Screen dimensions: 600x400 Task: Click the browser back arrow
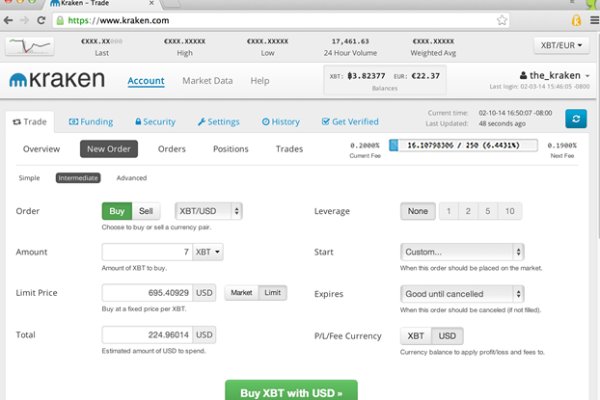click(8, 20)
